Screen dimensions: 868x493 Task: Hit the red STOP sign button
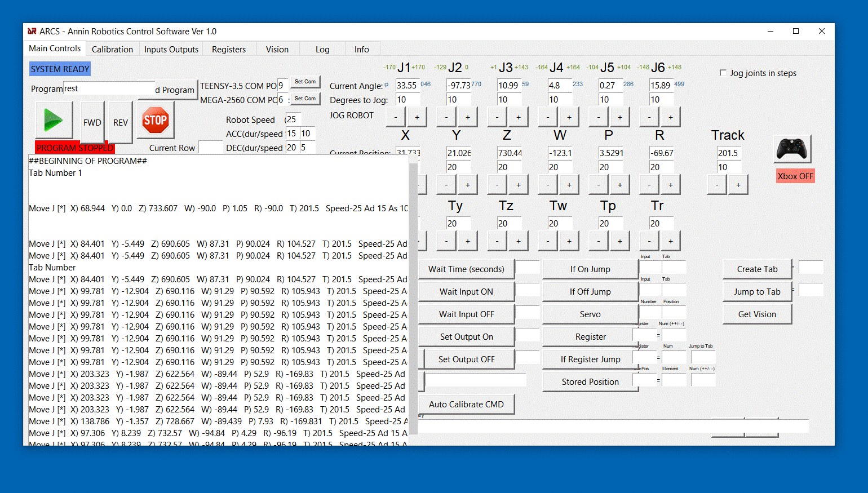pyautogui.click(x=156, y=119)
